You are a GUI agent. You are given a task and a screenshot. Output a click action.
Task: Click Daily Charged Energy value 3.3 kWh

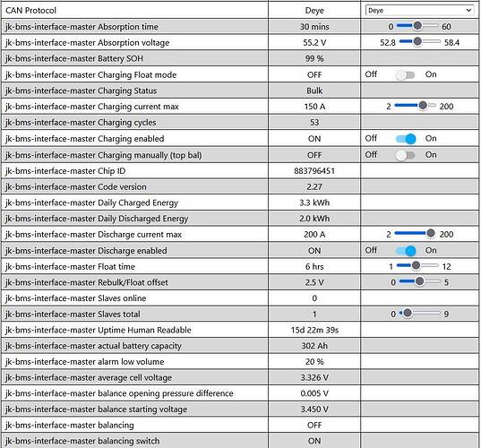(x=314, y=202)
